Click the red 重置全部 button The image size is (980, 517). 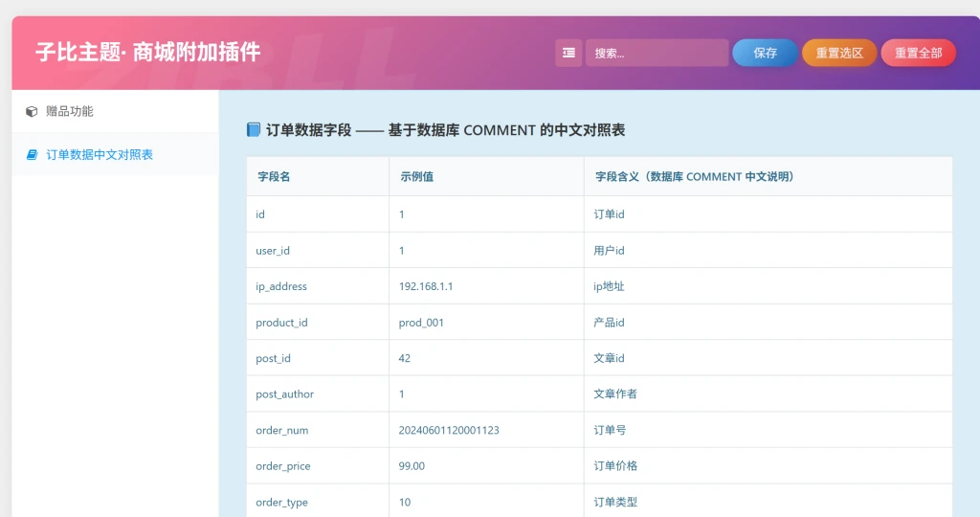[x=918, y=53]
